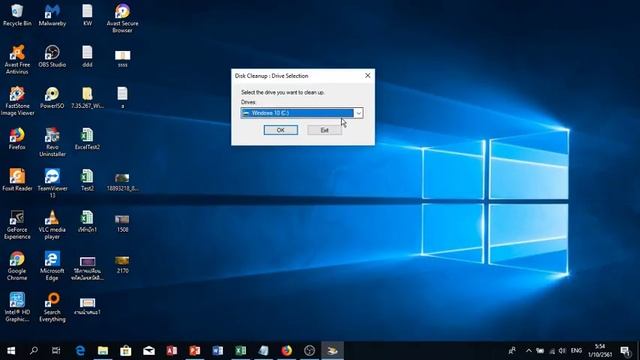
Task: Launch Foxit Reader desktop shortcut
Action: tap(17, 180)
